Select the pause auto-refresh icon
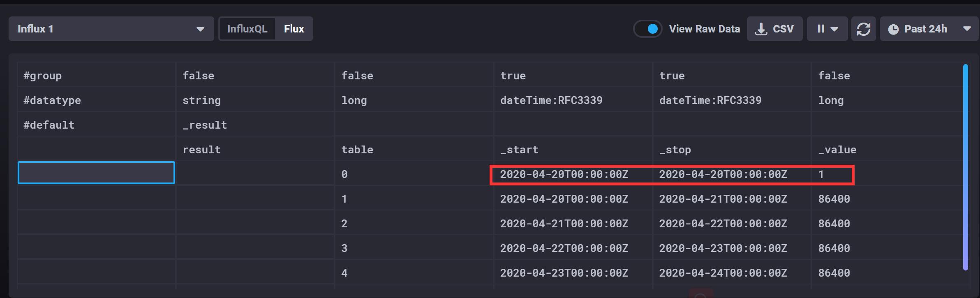This screenshot has height=298, width=980. 820,29
